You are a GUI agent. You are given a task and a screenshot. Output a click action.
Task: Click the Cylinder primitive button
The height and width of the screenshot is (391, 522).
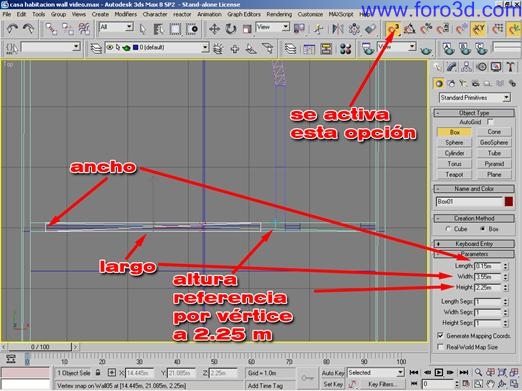[x=454, y=153]
